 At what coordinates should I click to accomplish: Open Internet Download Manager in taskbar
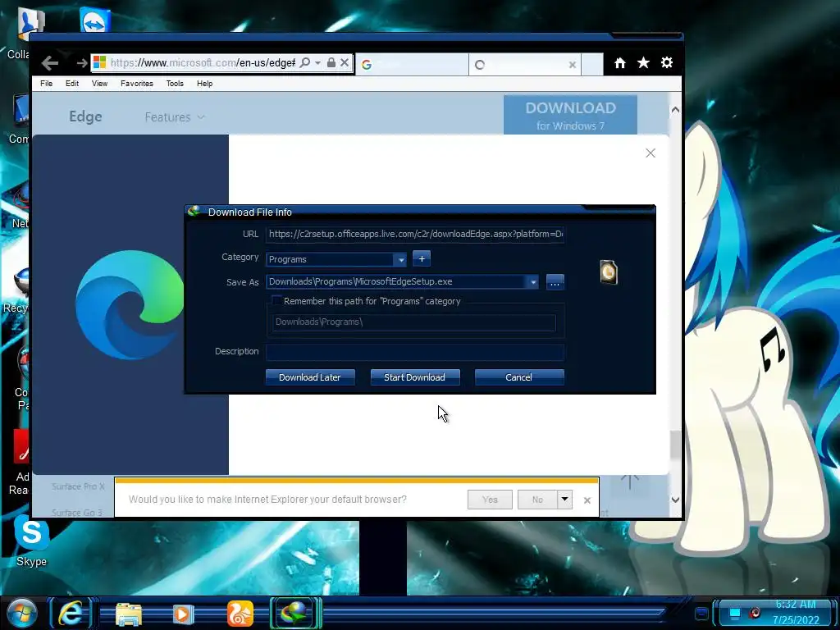point(294,613)
